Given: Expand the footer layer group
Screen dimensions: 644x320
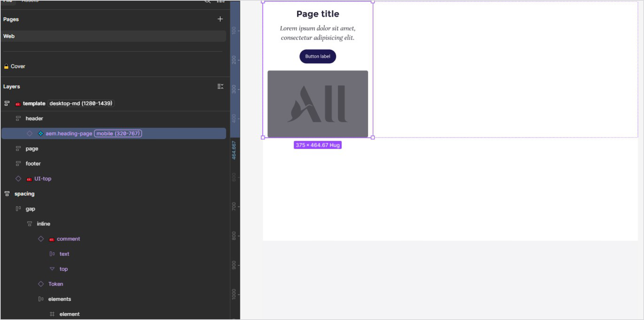Looking at the screenshot, I should pyautogui.click(x=18, y=163).
